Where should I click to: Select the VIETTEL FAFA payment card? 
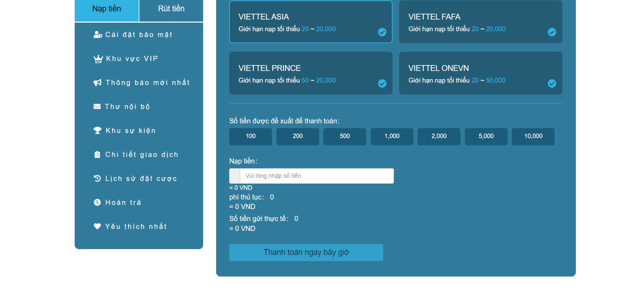[481, 22]
